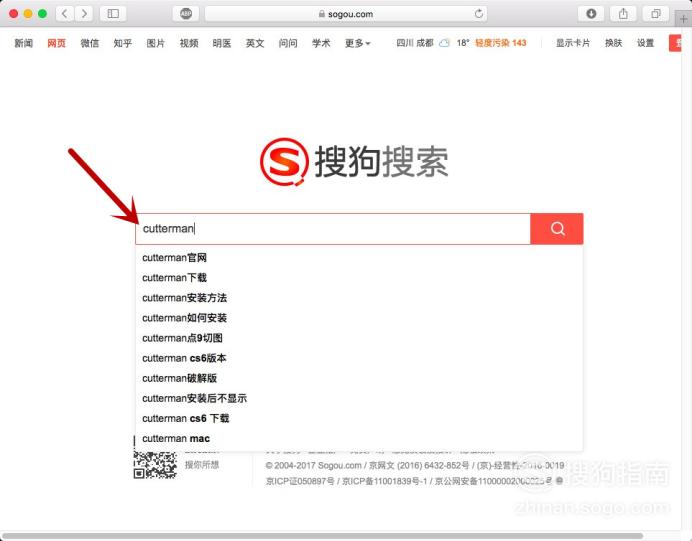Show all tabs overview button

point(656,14)
